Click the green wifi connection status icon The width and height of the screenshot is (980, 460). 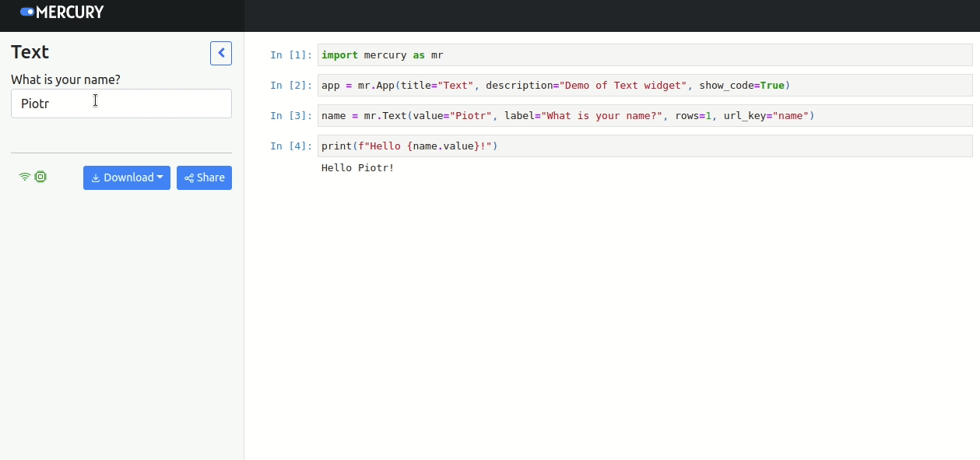click(x=25, y=177)
